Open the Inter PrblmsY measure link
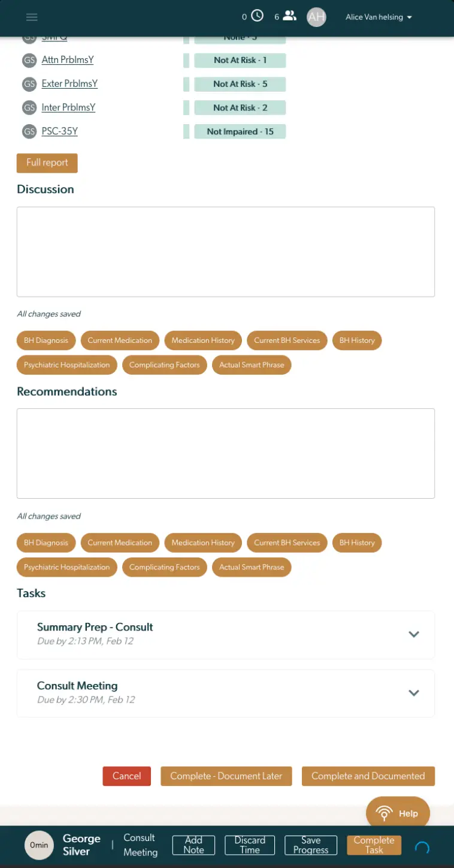Image resolution: width=454 pixels, height=868 pixels. (x=68, y=108)
